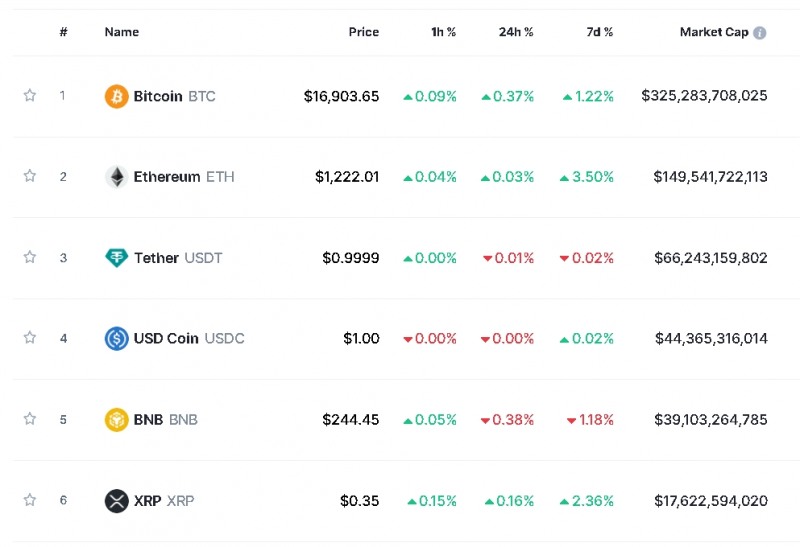This screenshot has height=547, width=800.
Task: Star Bitcoin to add to watchlist
Action: click(30, 96)
